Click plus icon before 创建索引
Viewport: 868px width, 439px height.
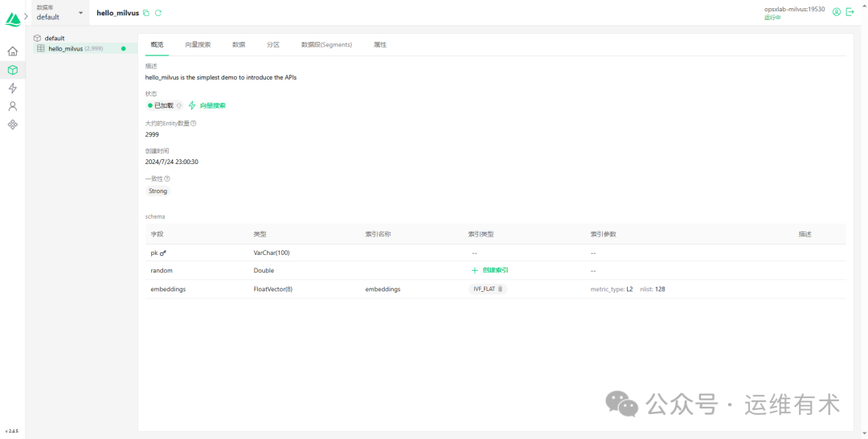coord(474,270)
